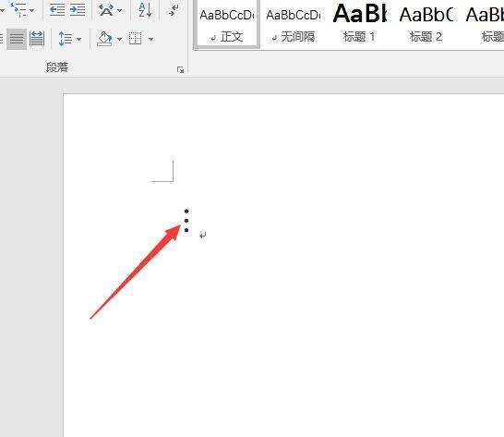
Task: Click the multilevel list icon
Action: (x=18, y=9)
